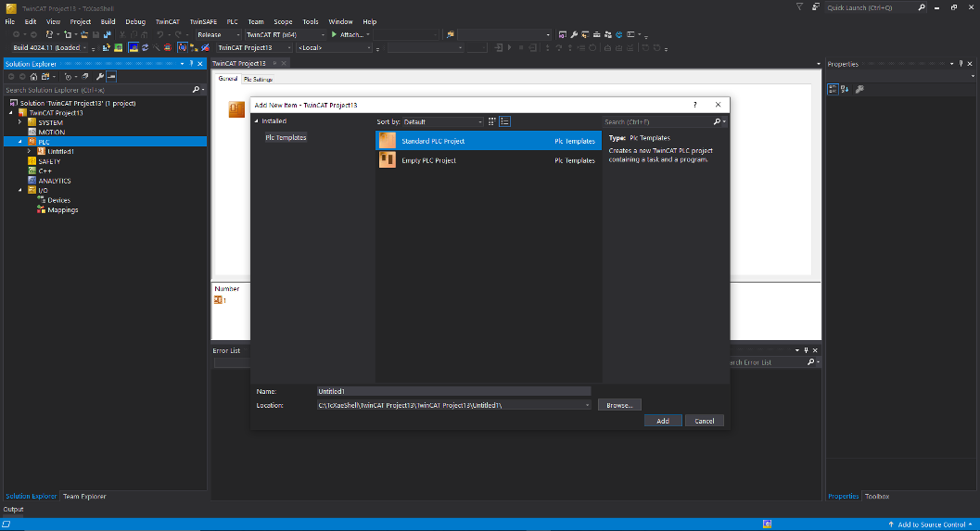
Task: Open the Sort by Default dropdown
Action: [443, 121]
